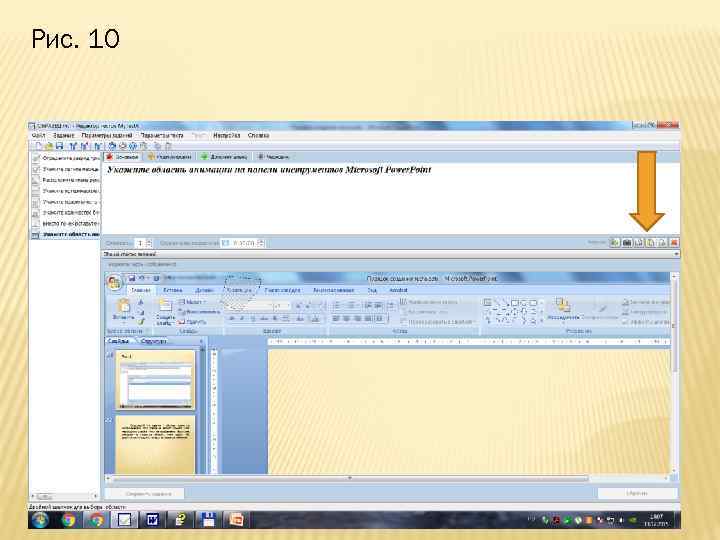The height and width of the screenshot is (540, 720).
Task: Click the Office button in PowerPoint image
Action: pyautogui.click(x=114, y=282)
